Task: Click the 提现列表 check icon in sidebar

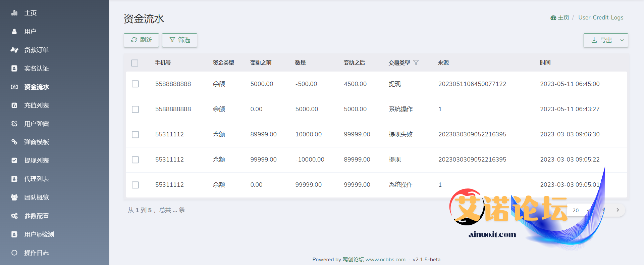Action: coord(14,161)
